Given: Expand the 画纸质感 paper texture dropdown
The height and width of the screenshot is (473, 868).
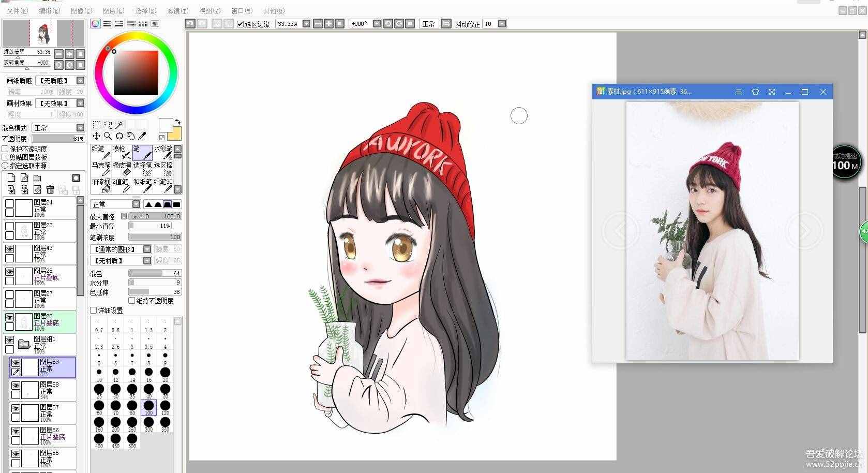Looking at the screenshot, I should tap(80, 81).
